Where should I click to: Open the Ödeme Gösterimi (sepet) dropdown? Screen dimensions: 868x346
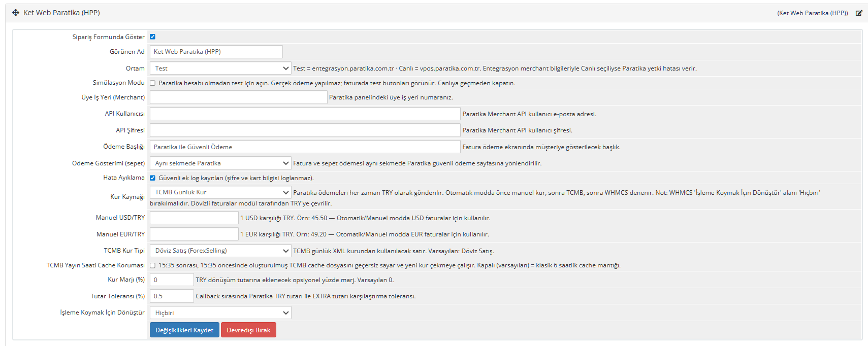click(220, 163)
